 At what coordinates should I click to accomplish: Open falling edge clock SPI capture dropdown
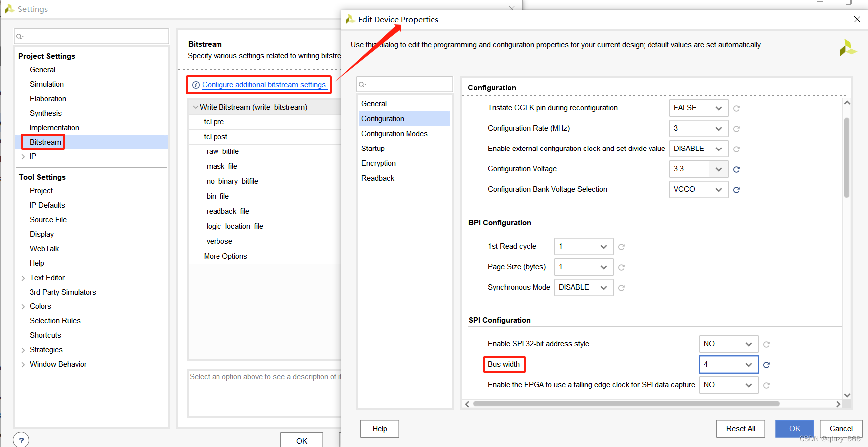(x=729, y=385)
